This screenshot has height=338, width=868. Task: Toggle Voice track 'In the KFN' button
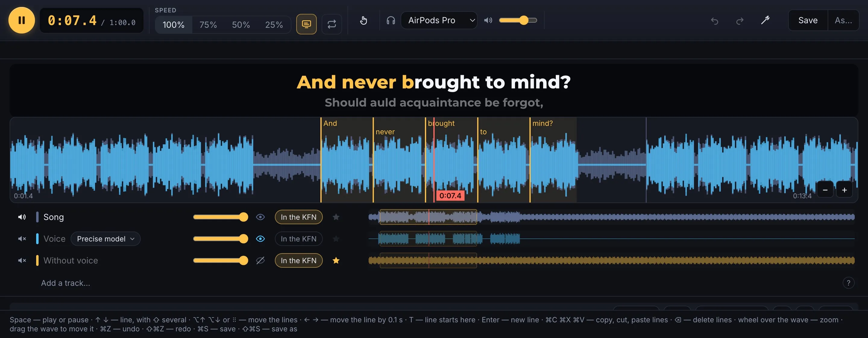(299, 239)
